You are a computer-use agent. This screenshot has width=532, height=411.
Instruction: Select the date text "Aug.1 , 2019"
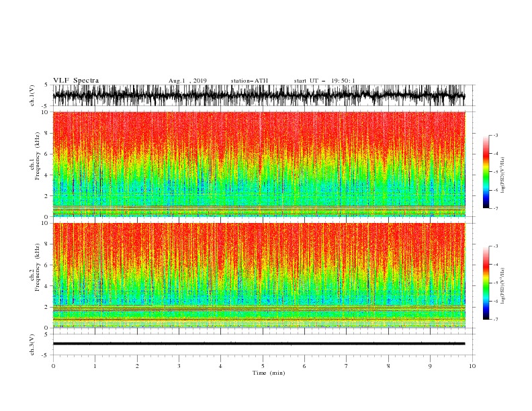pos(187,81)
